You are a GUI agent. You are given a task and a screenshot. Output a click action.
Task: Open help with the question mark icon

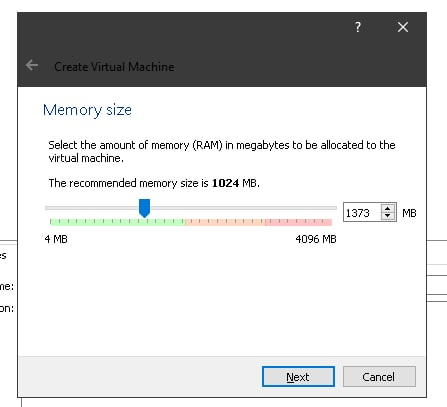point(358,27)
